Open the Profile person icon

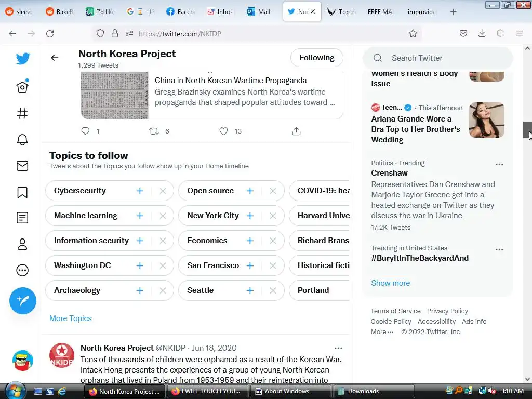(22, 244)
